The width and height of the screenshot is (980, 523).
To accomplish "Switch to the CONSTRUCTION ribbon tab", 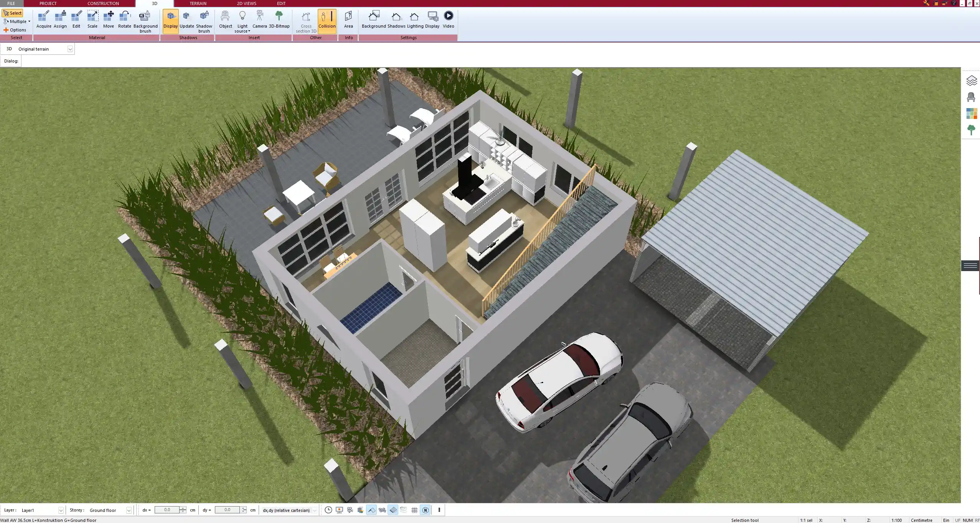I will tap(103, 3).
